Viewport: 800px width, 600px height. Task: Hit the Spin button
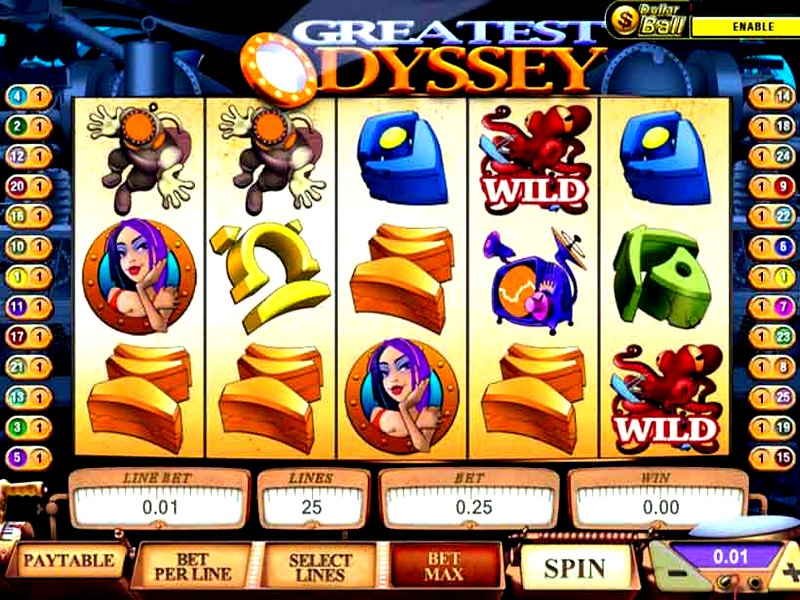pos(575,568)
